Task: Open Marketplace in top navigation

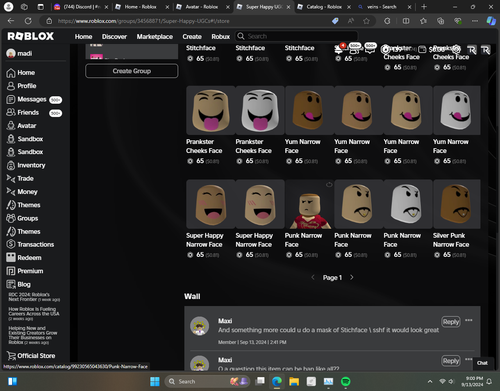Action: click(155, 36)
